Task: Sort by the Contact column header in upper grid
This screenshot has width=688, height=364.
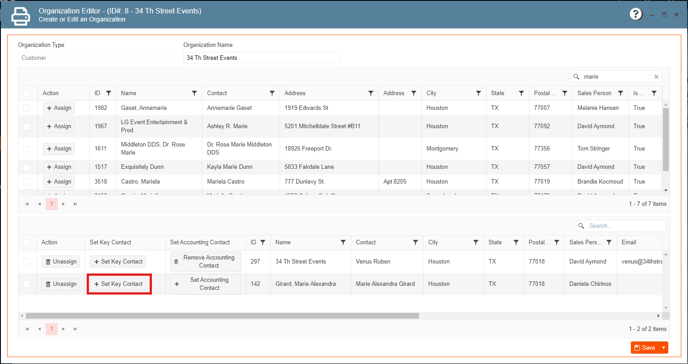Action: click(x=217, y=93)
